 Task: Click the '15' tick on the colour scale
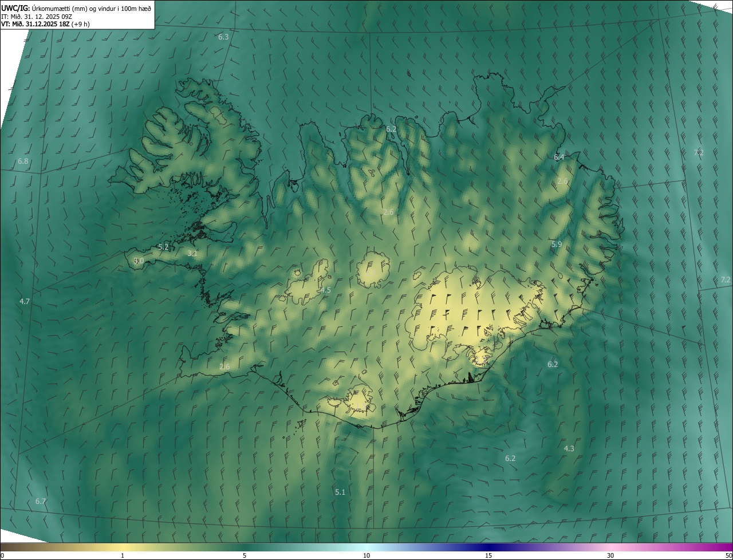488,555
